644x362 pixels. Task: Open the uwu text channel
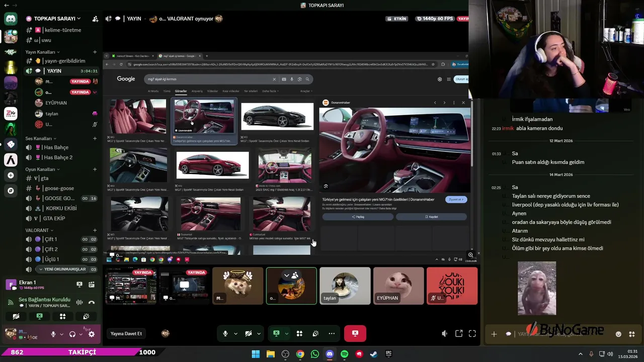pyautogui.click(x=62, y=40)
